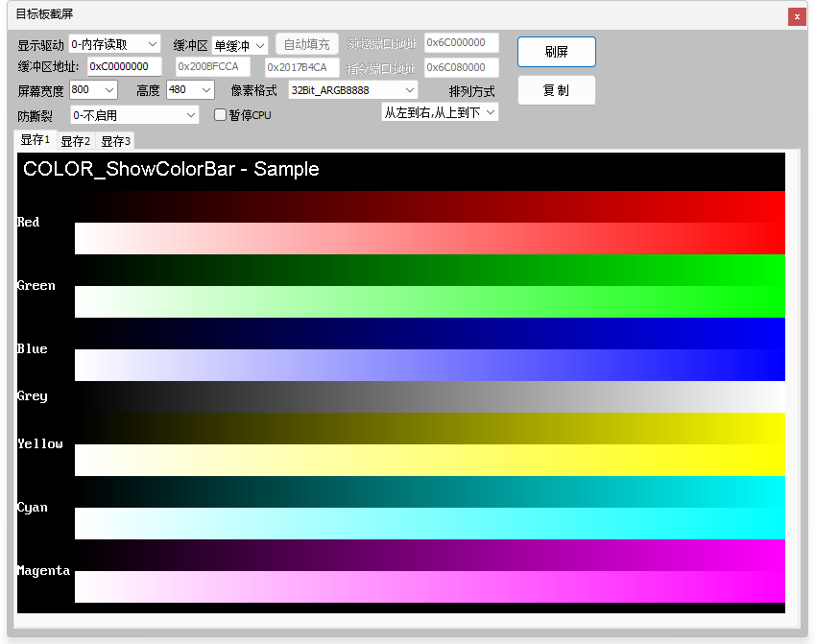The width and height of the screenshot is (815, 644).
Task: Click the black-to-yellow gradient bar
Action: [430, 428]
